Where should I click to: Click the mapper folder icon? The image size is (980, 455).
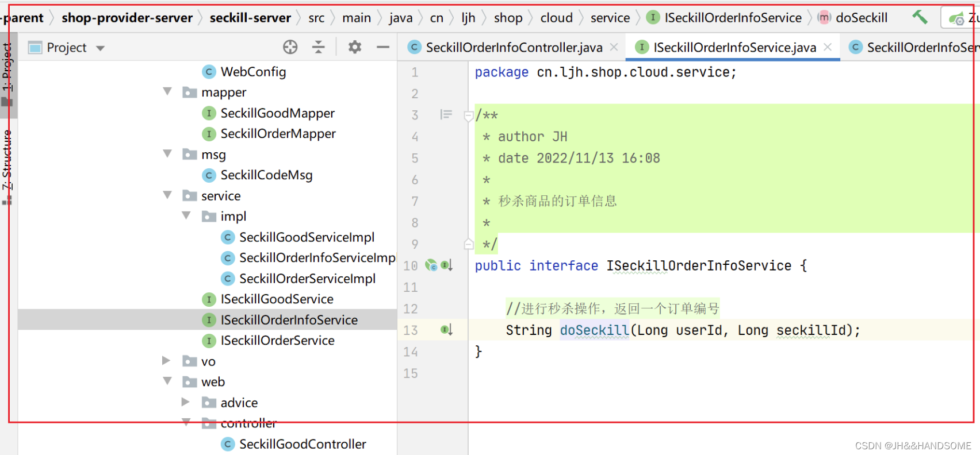pyautogui.click(x=190, y=92)
